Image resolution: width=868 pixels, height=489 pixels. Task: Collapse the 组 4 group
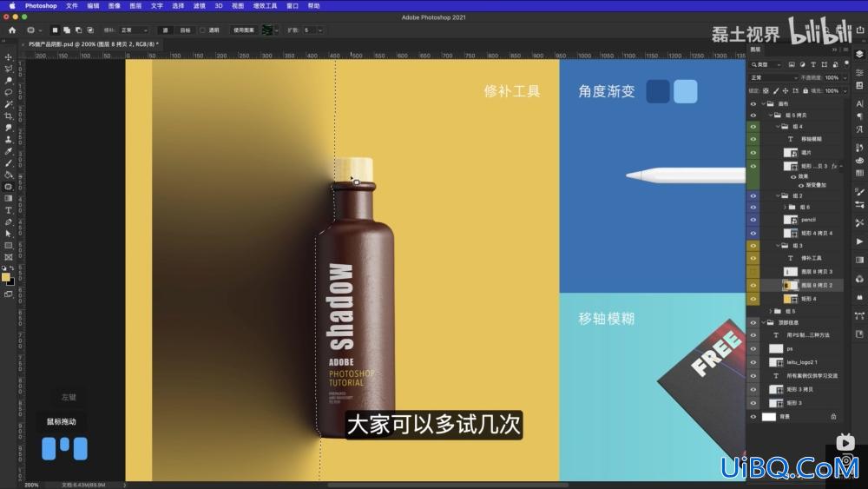click(x=778, y=127)
